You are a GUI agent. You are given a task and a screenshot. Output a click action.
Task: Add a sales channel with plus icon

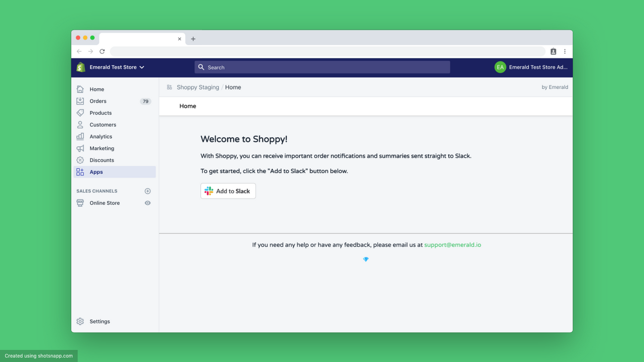click(x=147, y=191)
